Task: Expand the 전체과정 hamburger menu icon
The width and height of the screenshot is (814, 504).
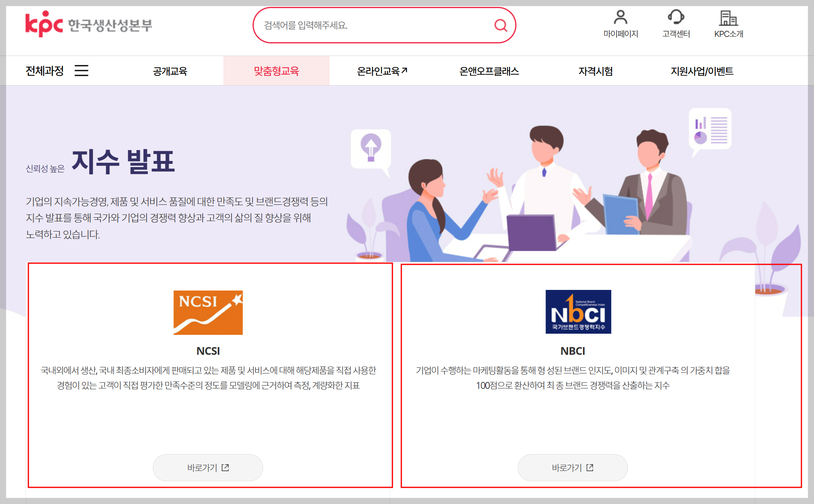Action: tap(81, 71)
